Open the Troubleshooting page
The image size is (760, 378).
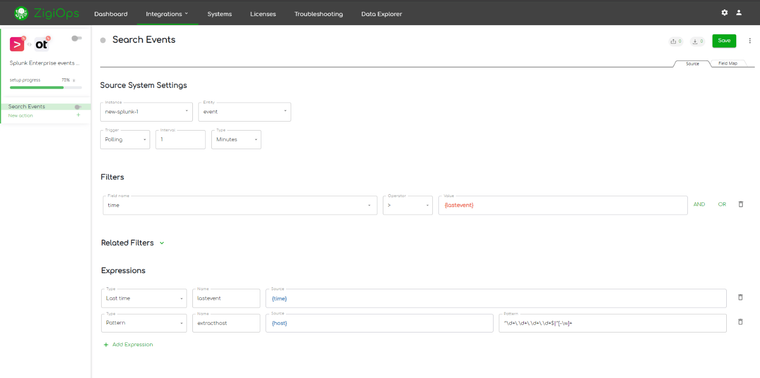318,14
